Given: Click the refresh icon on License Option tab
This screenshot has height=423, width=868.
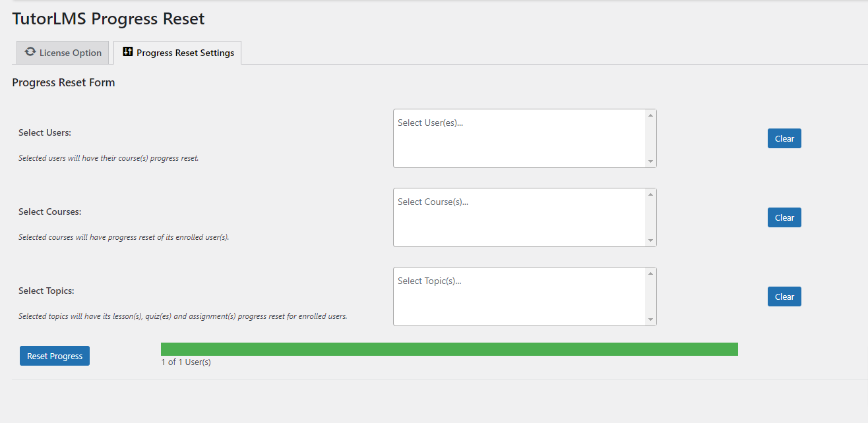Looking at the screenshot, I should 30,52.
